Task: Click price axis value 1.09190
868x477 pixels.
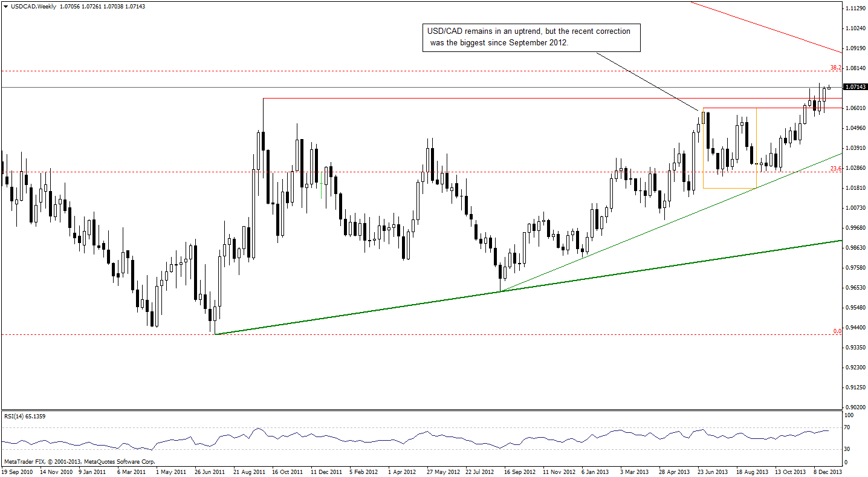Action: [855, 48]
